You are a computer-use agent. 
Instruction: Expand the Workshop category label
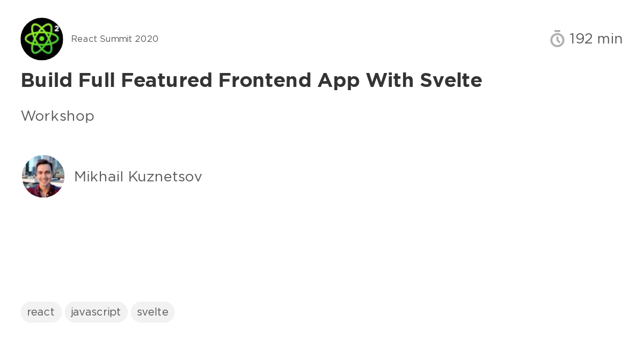coord(57,116)
